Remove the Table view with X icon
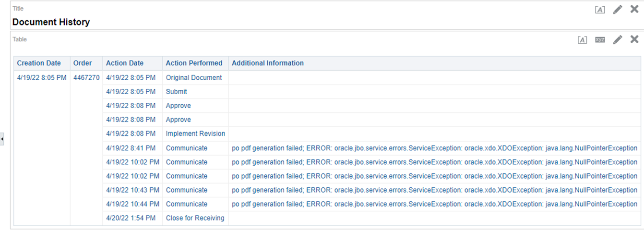 tap(634, 39)
